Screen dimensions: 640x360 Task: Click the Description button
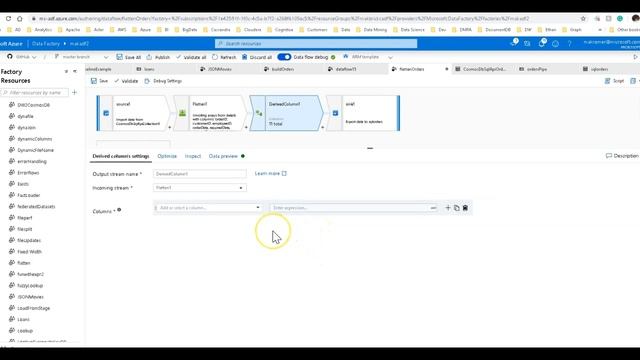622,156
